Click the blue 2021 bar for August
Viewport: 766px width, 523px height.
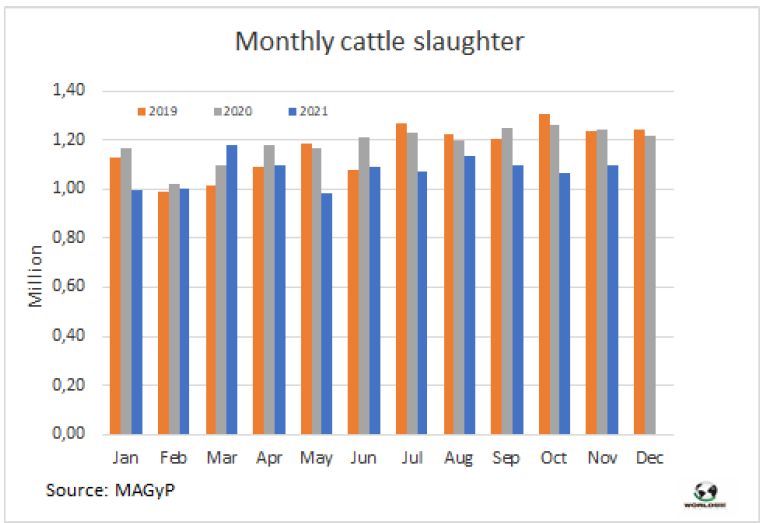click(x=470, y=295)
